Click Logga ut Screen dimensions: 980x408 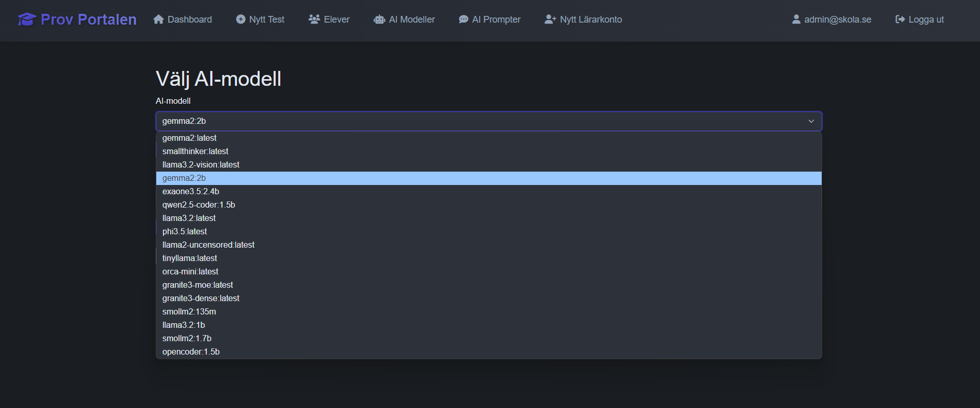tap(919, 20)
